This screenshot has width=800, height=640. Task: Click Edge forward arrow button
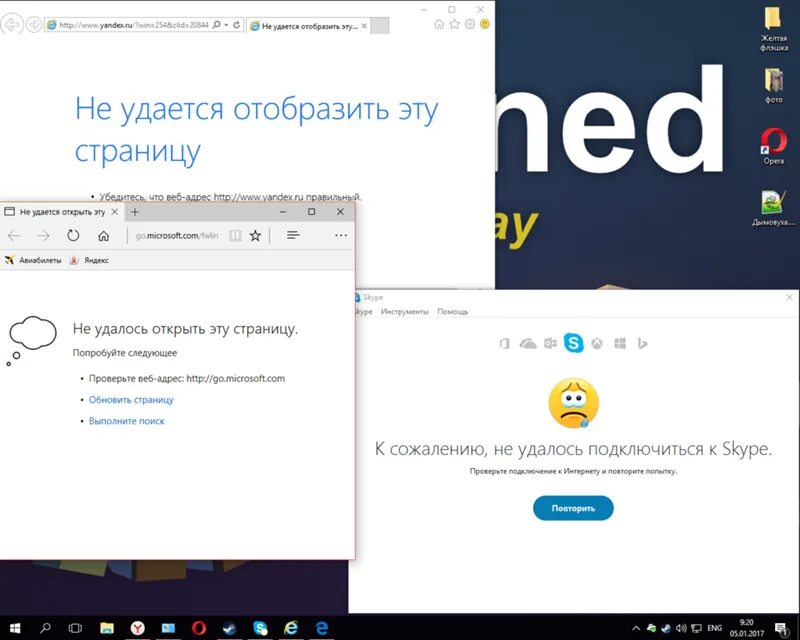coord(44,235)
